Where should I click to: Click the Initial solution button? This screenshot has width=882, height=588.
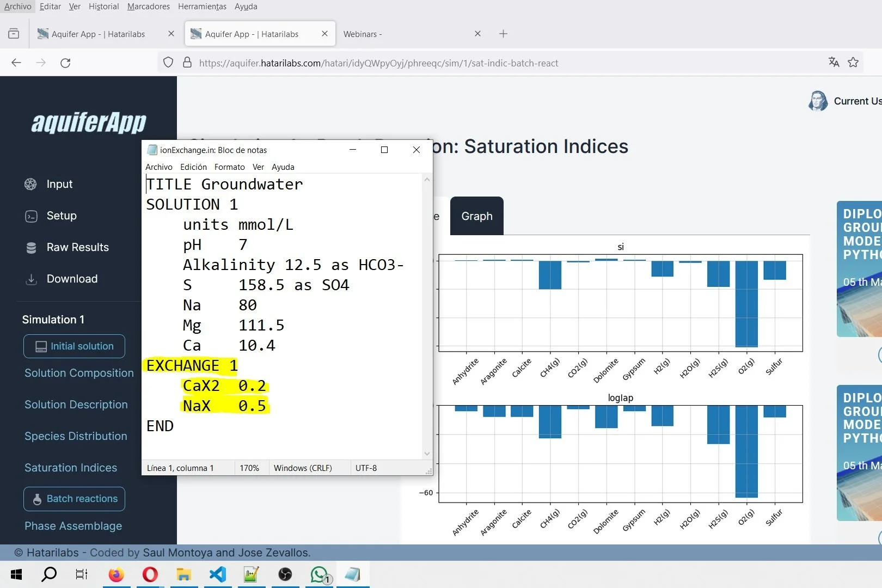[74, 346]
